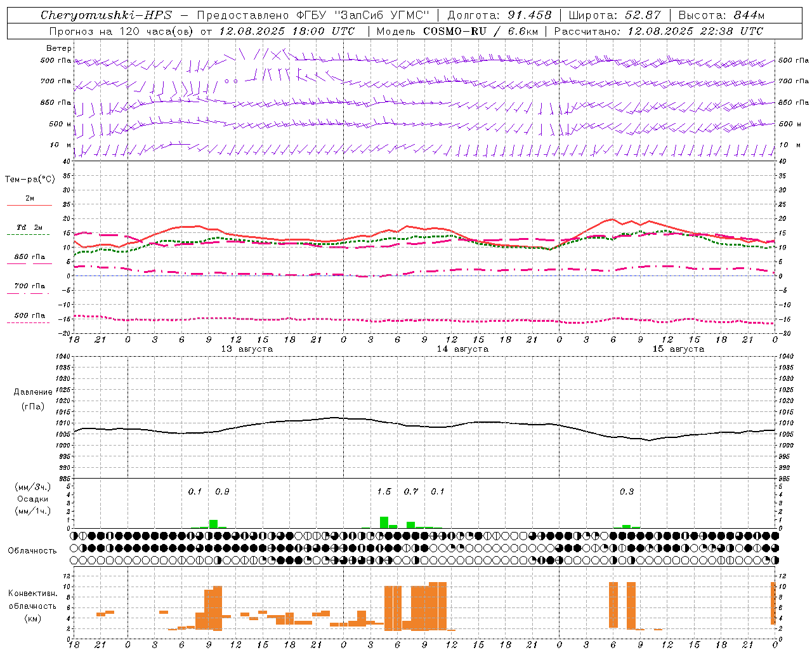Click the 'Осадки' precipitation label
Screen dimensions: 812x650
[x=33, y=499]
